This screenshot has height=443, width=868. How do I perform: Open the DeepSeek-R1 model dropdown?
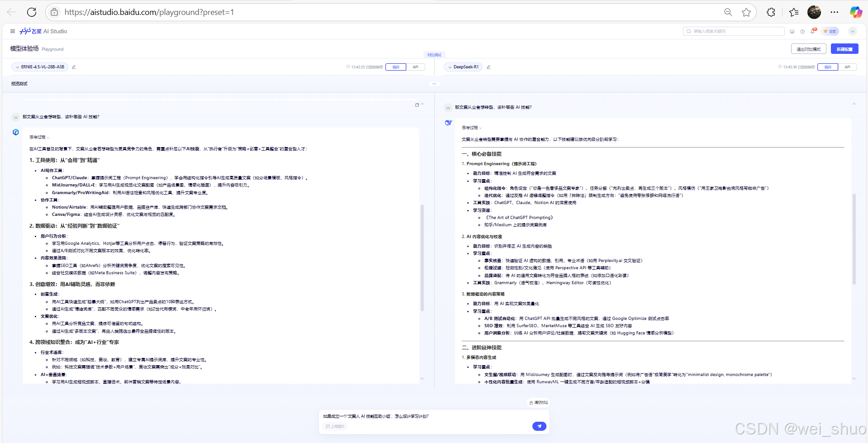tap(464, 67)
